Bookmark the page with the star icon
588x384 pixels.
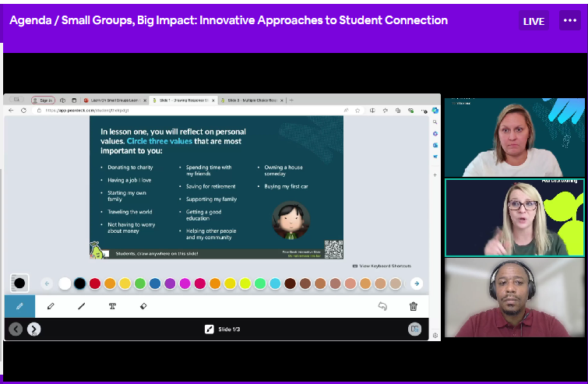(357, 111)
